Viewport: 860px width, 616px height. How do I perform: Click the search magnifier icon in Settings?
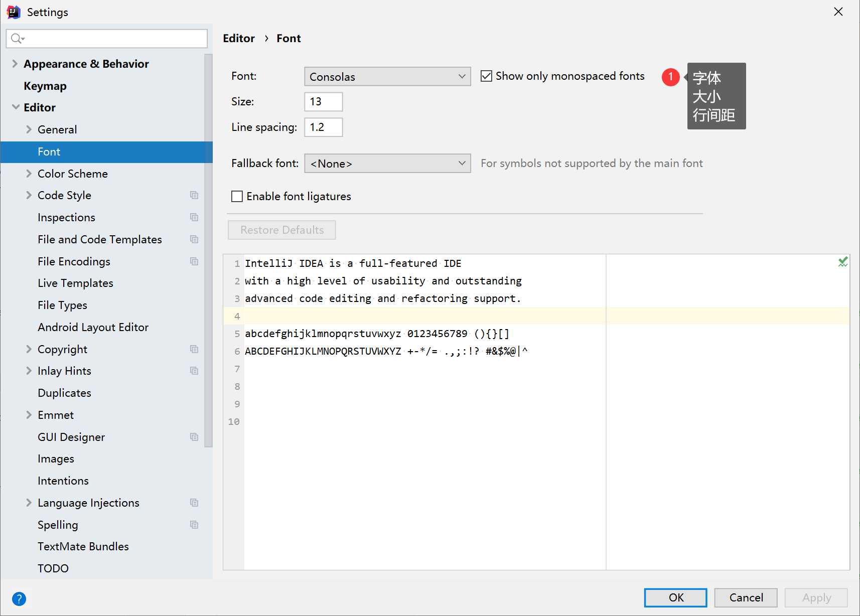coord(18,38)
